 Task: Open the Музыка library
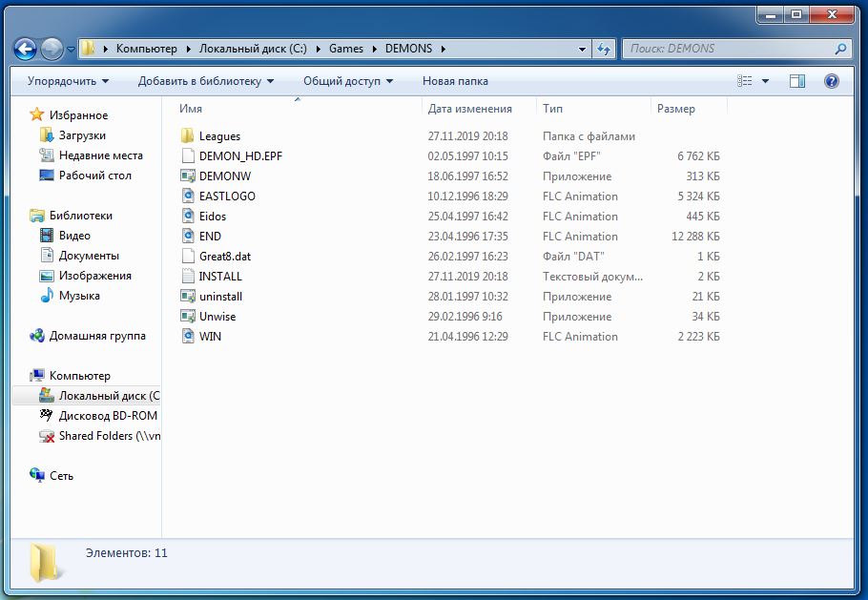tap(79, 295)
